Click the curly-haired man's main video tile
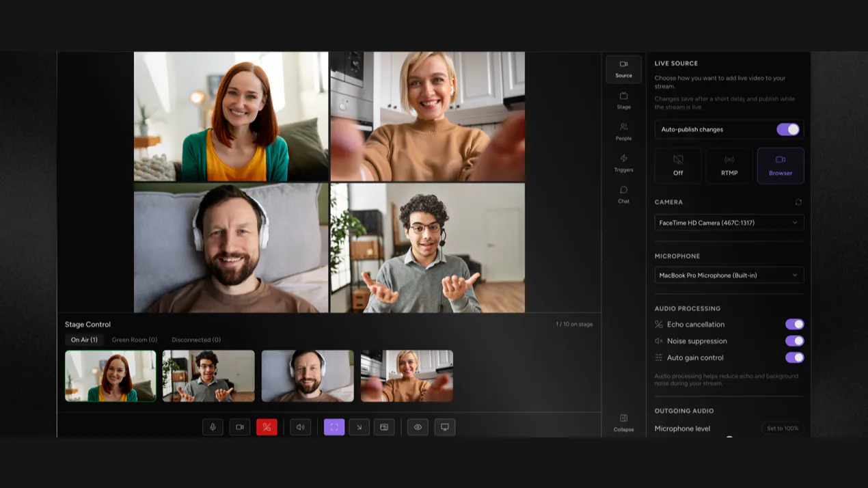Image resolution: width=868 pixels, height=488 pixels. [428, 247]
